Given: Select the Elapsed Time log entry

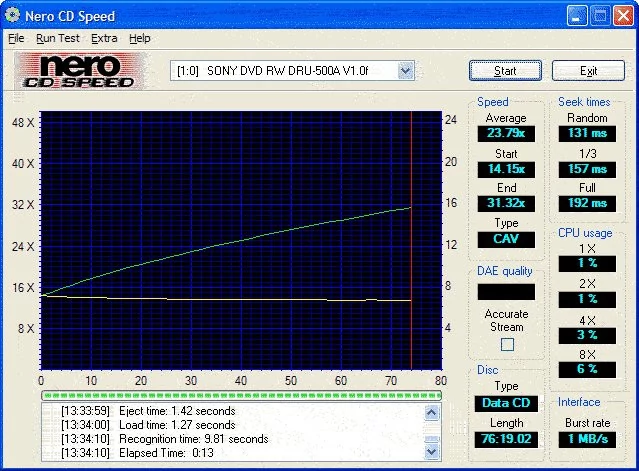Looking at the screenshot, I should pos(137,453).
